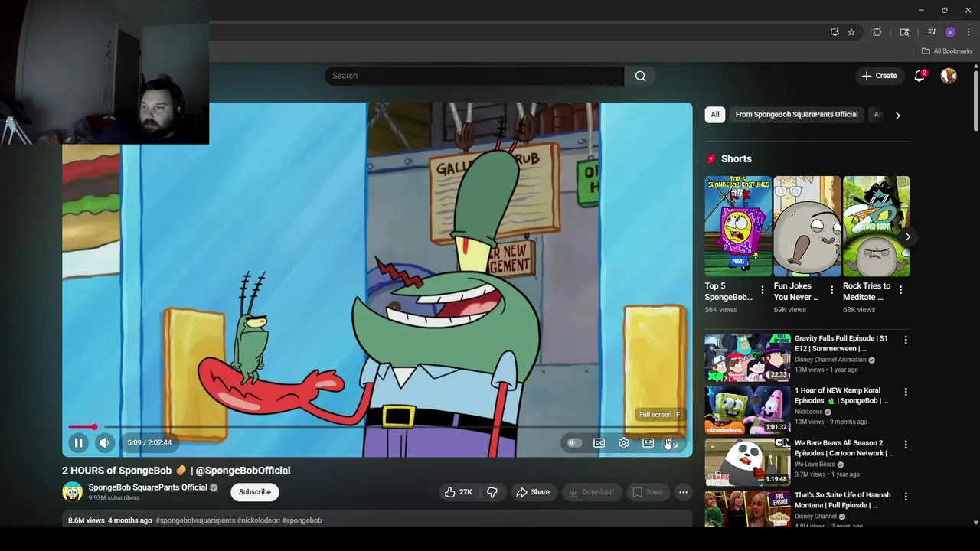Select From SpongeBob SquarePants Official chip

[x=796, y=115]
